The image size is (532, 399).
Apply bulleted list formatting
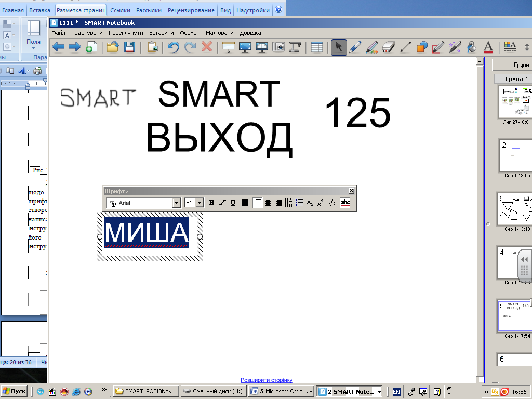pyautogui.click(x=299, y=203)
